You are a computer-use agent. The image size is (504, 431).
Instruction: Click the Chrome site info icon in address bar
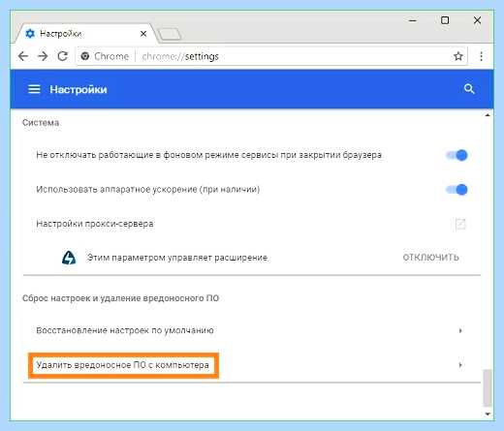click(85, 56)
